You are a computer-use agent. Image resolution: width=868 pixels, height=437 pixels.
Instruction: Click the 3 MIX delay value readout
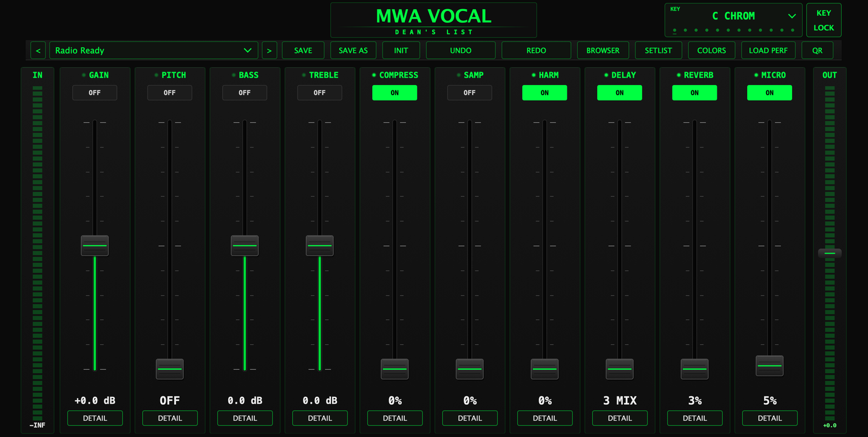[x=620, y=401]
